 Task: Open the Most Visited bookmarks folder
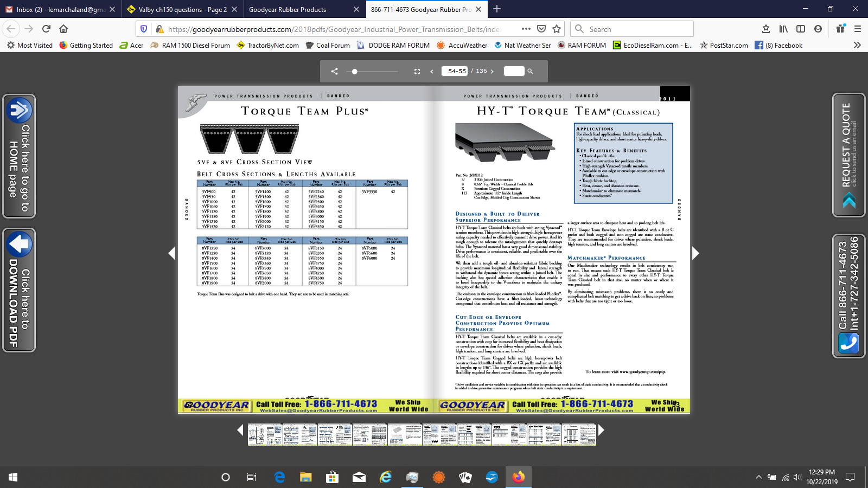click(x=30, y=45)
